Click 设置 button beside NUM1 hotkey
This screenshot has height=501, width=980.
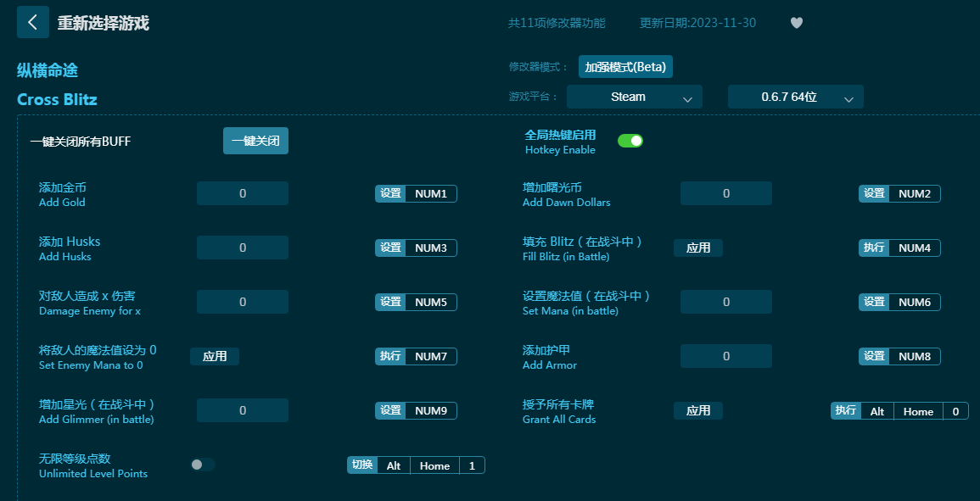(x=390, y=194)
